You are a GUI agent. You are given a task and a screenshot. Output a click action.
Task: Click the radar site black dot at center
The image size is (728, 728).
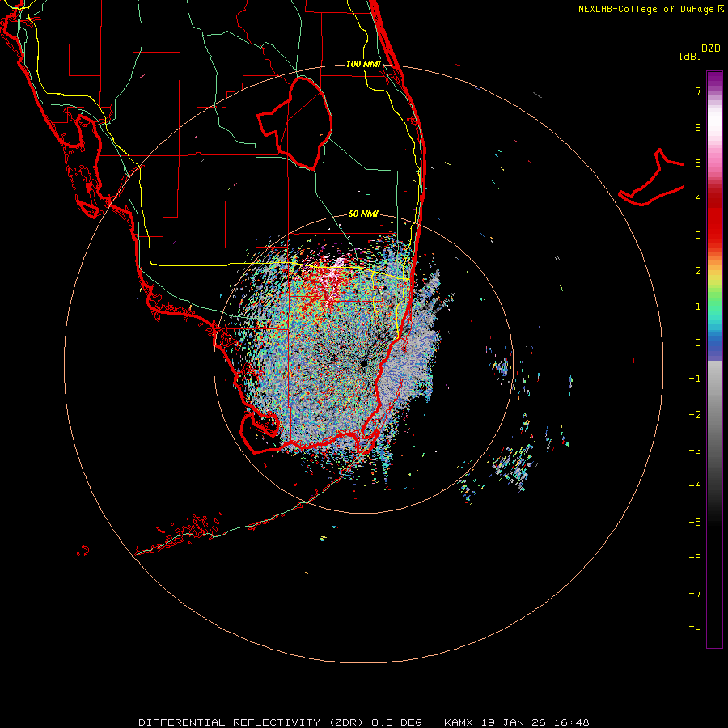point(363,363)
